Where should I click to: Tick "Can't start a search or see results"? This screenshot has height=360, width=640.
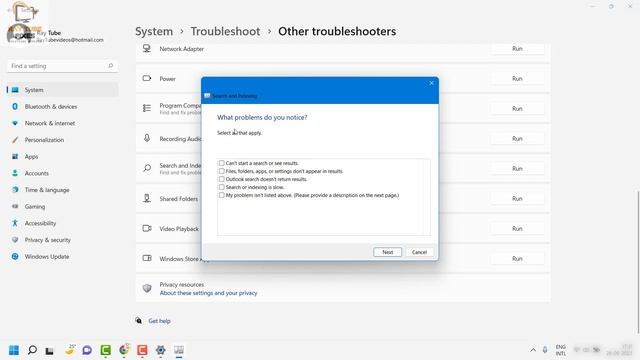point(222,163)
